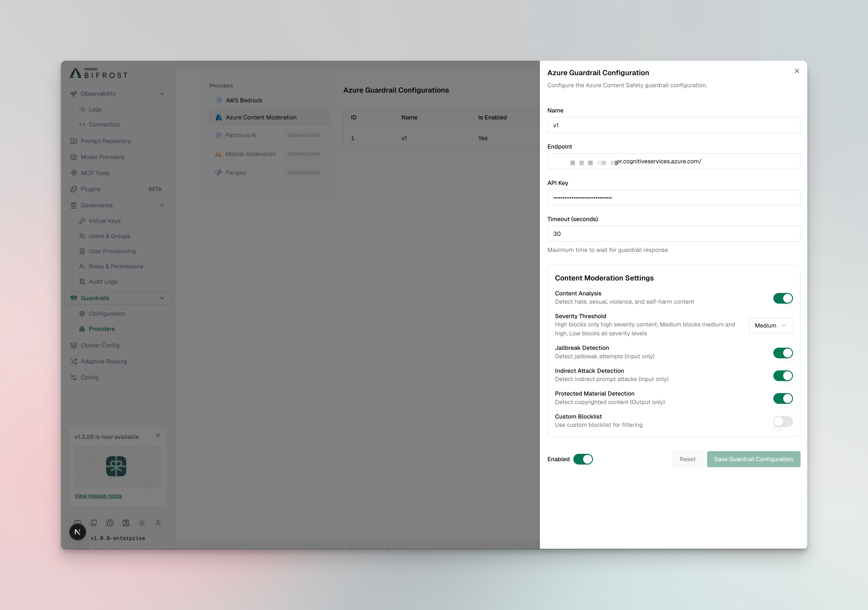Click Save Guardrail Configuration button

coord(753,459)
